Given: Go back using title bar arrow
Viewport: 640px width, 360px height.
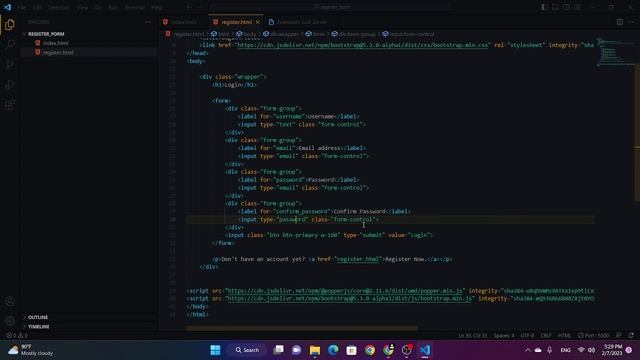Looking at the screenshot, I should click(189, 7).
